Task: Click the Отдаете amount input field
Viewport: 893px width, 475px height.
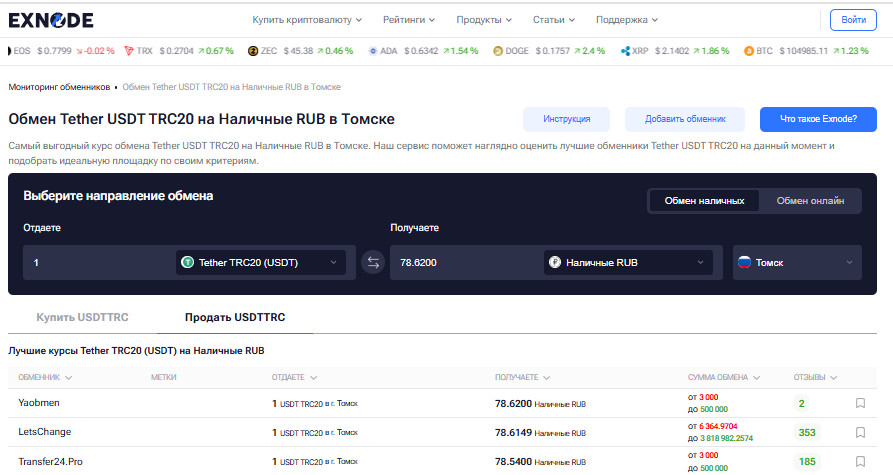Action: 95,263
